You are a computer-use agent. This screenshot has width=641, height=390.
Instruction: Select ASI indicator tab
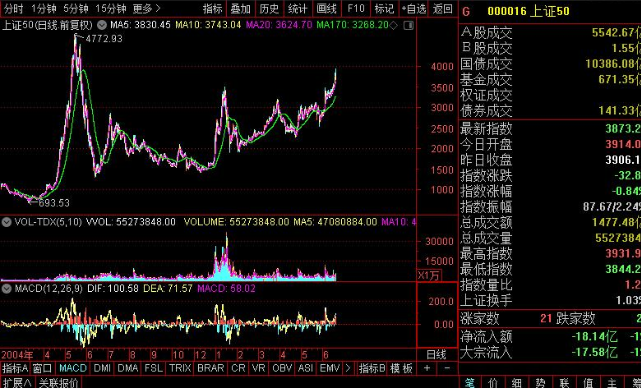(x=305, y=368)
